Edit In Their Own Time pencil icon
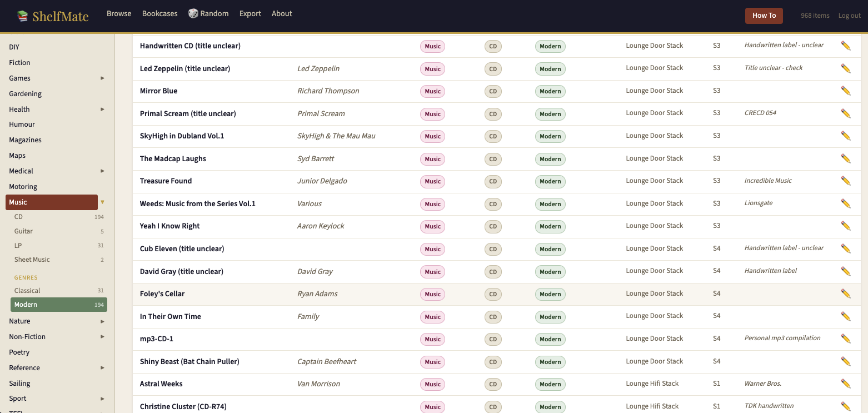868x413 pixels. (846, 316)
